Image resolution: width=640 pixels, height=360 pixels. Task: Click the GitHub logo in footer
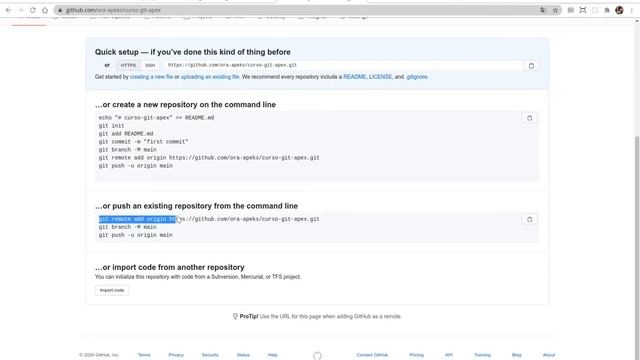(317, 356)
